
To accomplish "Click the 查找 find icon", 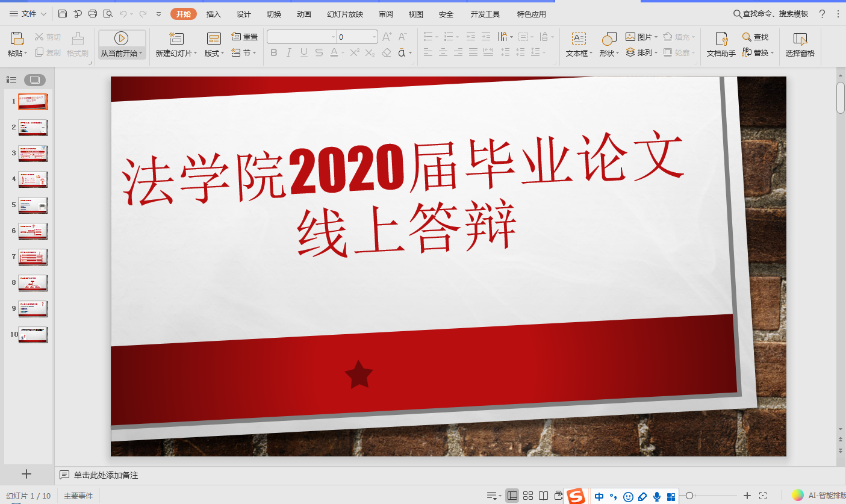I will pos(747,37).
